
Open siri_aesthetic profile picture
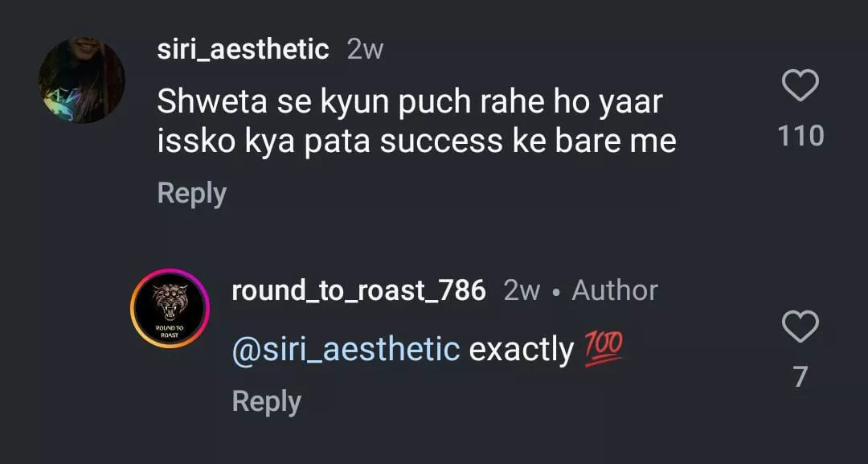coord(81,80)
